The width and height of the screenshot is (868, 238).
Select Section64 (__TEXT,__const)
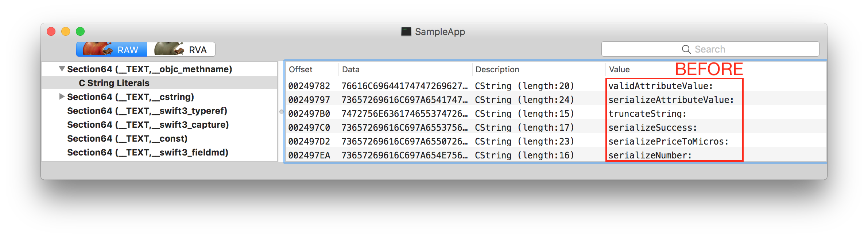[127, 138]
